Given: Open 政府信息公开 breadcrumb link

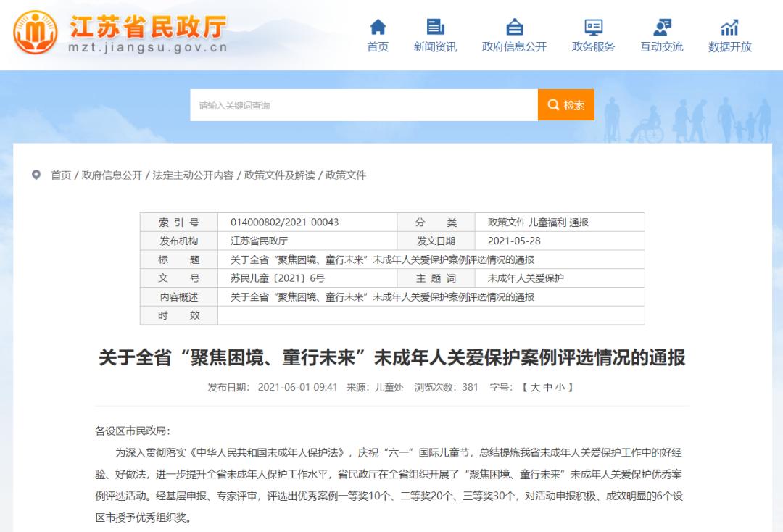Looking at the screenshot, I should (112, 175).
